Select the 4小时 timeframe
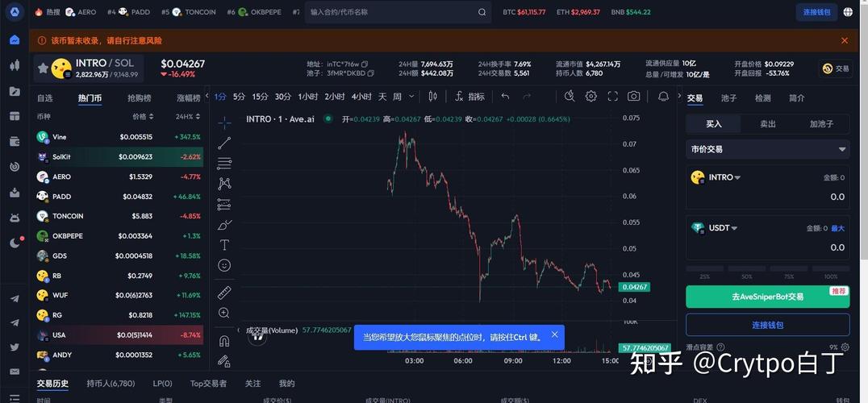Viewport: 868px width, 403px height. 361,96
